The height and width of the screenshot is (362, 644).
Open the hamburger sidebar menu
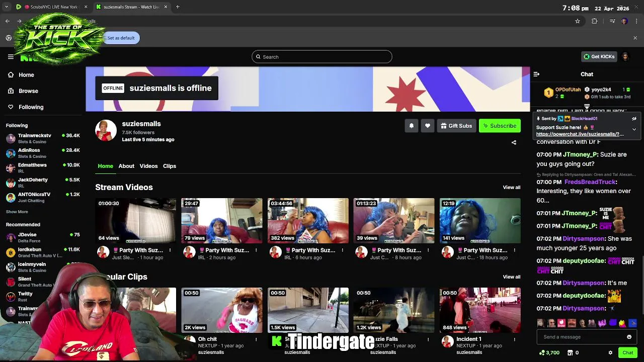[x=11, y=57]
